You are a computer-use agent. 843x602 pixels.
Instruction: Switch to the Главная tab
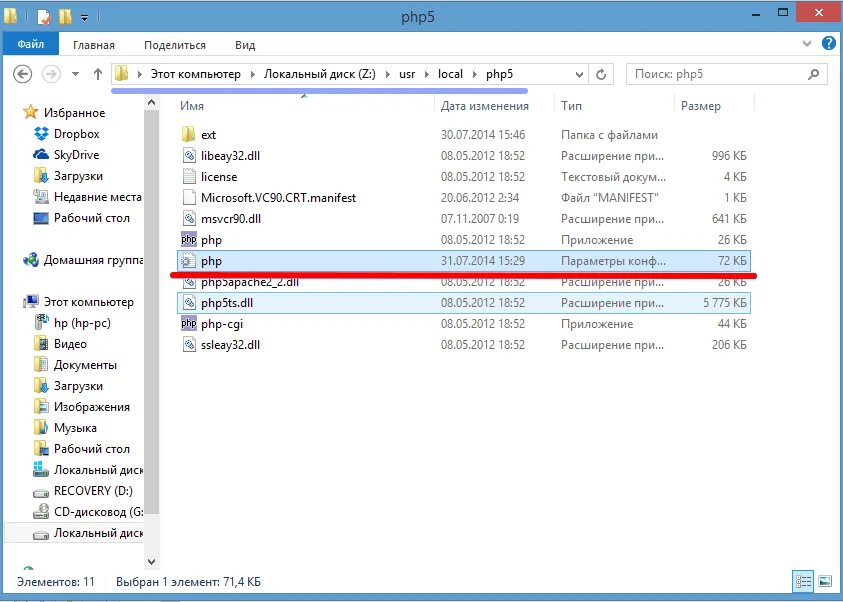(94, 45)
